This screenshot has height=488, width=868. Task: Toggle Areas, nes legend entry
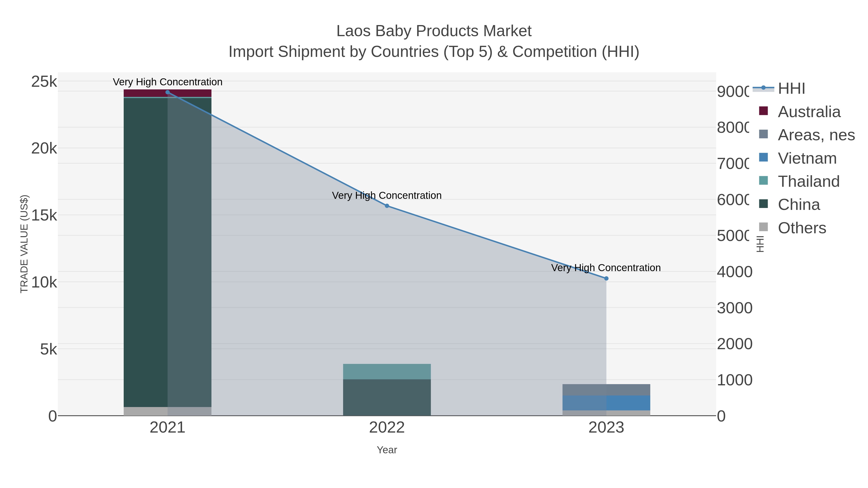[807, 135]
